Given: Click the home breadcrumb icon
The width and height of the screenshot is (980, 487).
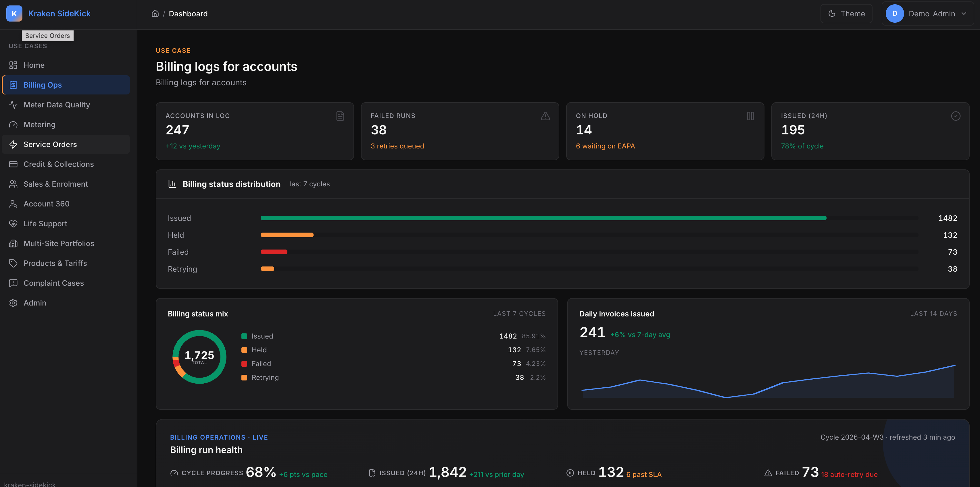Looking at the screenshot, I should [x=155, y=14].
